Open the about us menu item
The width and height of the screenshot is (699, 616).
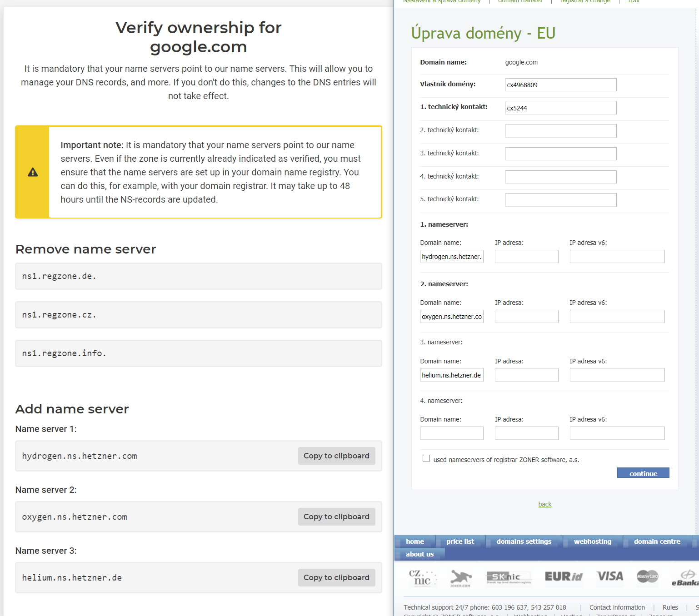pyautogui.click(x=419, y=554)
